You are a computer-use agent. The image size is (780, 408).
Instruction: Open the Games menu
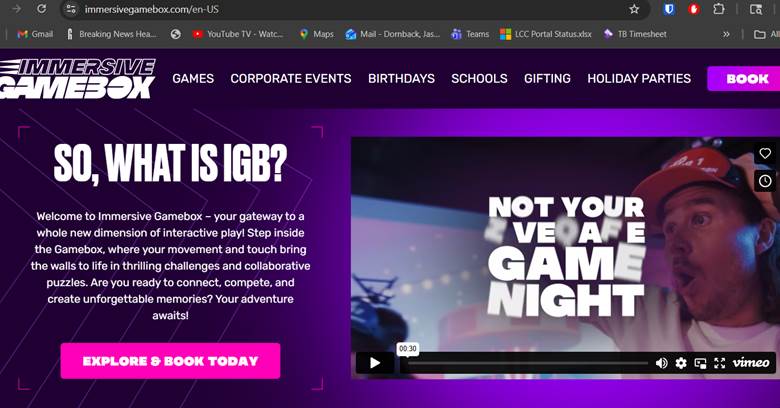click(193, 78)
